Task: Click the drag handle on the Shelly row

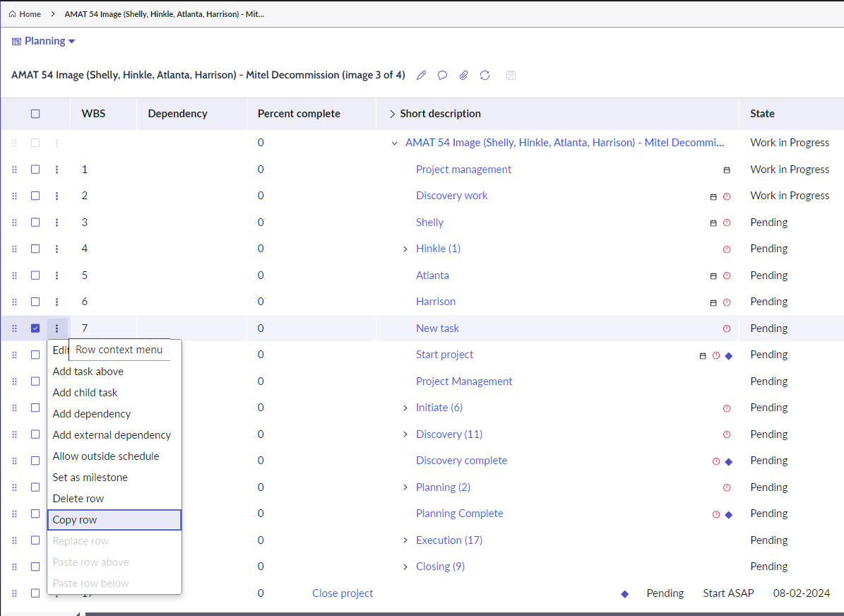Action: point(14,222)
